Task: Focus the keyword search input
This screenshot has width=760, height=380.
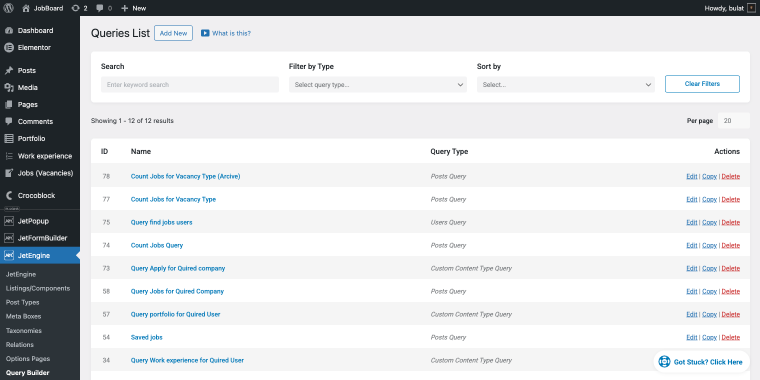Action: pyautogui.click(x=190, y=84)
